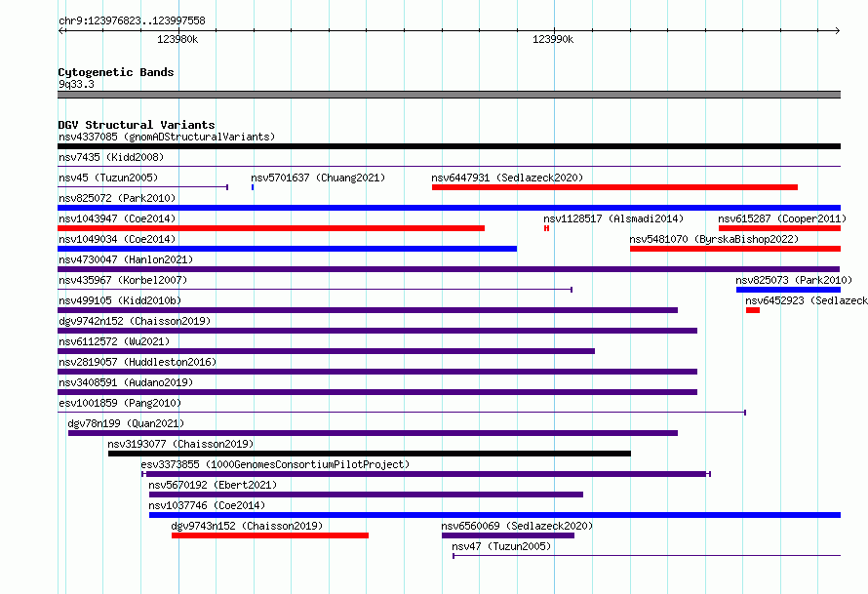
Task: Open the nsv1128517 (Alsmadi2014) label
Action: click(x=613, y=218)
